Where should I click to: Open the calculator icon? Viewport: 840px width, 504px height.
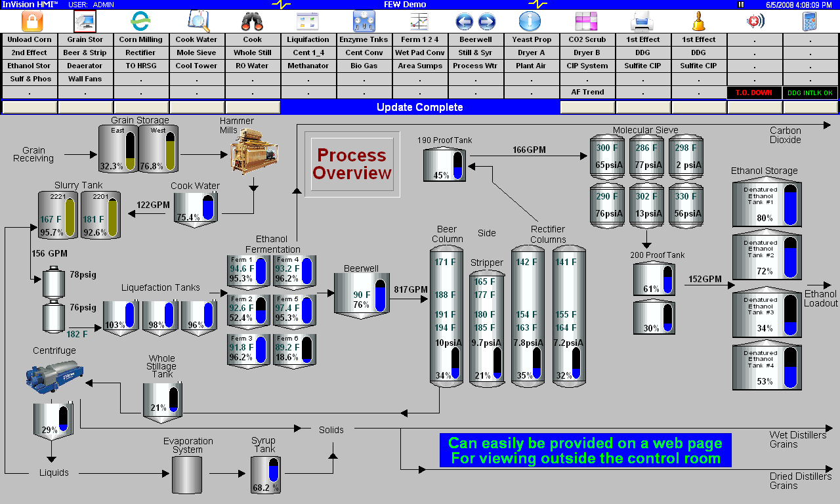tap(810, 22)
